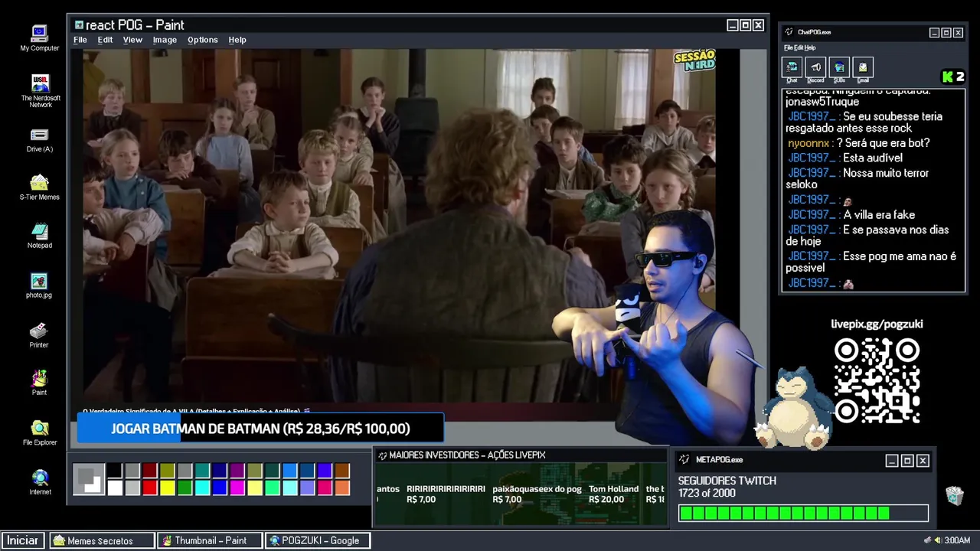The height and width of the screenshot is (551, 980).
Task: Click chat message 'Esta audível'
Action: pyautogui.click(x=873, y=158)
